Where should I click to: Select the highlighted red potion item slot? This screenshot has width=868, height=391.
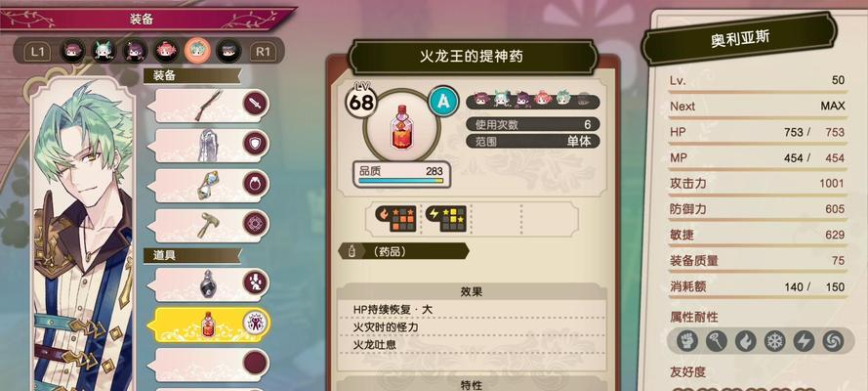click(208, 325)
